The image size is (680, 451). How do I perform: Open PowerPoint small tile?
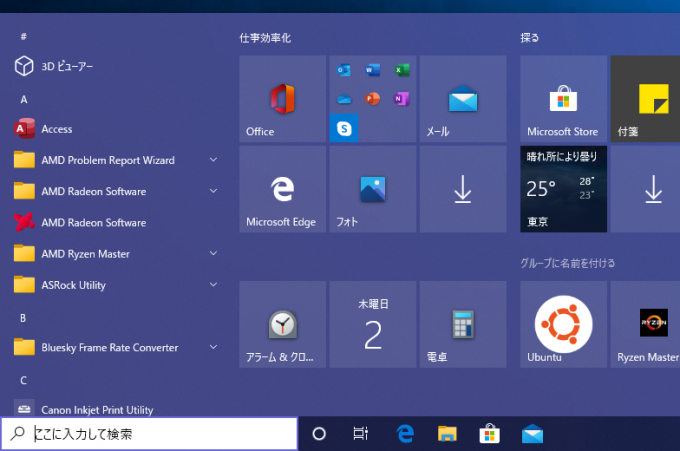click(x=373, y=99)
